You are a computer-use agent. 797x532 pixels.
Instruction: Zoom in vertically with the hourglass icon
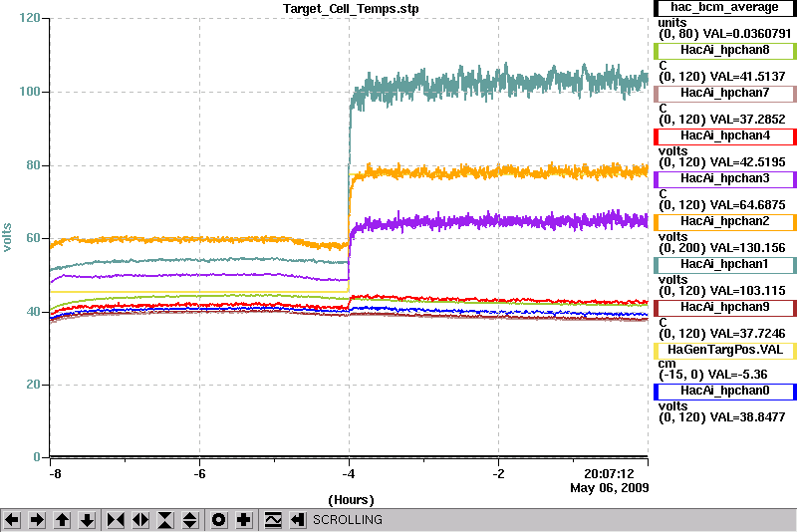[x=165, y=520]
